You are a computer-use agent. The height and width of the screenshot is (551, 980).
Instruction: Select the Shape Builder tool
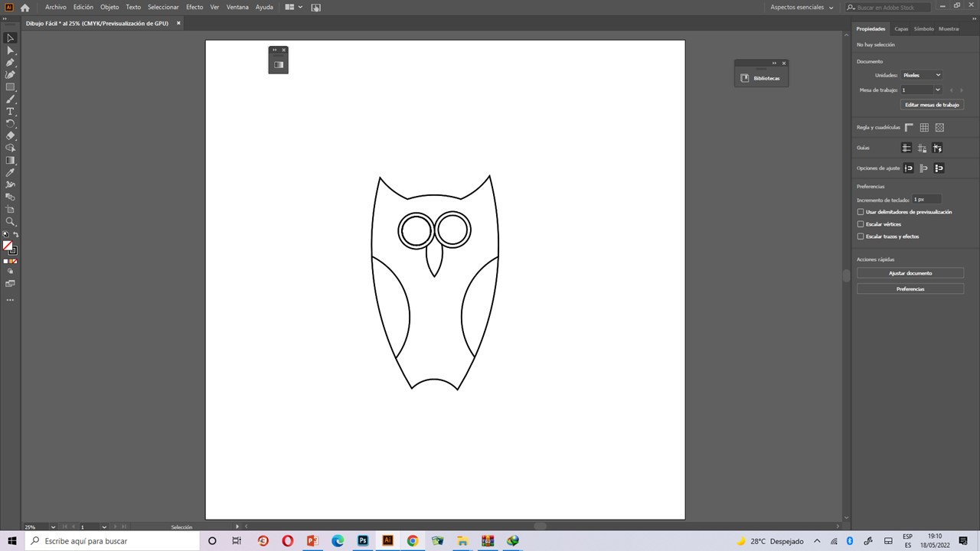pos(10,148)
